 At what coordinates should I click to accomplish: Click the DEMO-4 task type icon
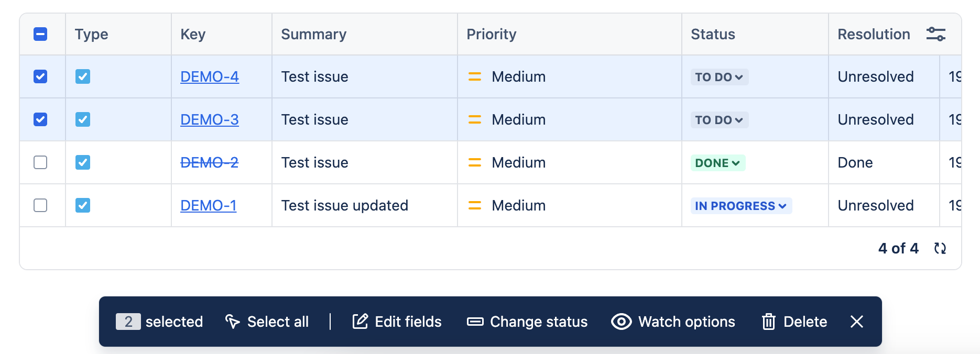coord(83,77)
